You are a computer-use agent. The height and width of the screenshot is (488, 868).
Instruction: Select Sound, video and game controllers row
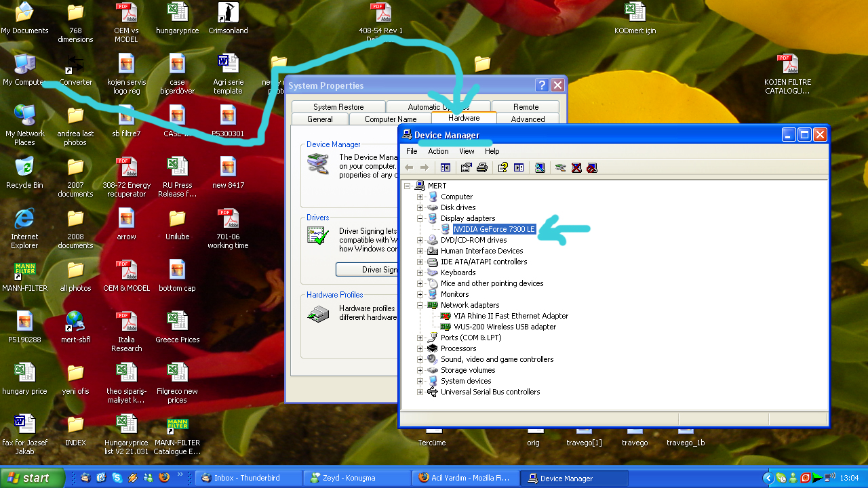pyautogui.click(x=497, y=359)
